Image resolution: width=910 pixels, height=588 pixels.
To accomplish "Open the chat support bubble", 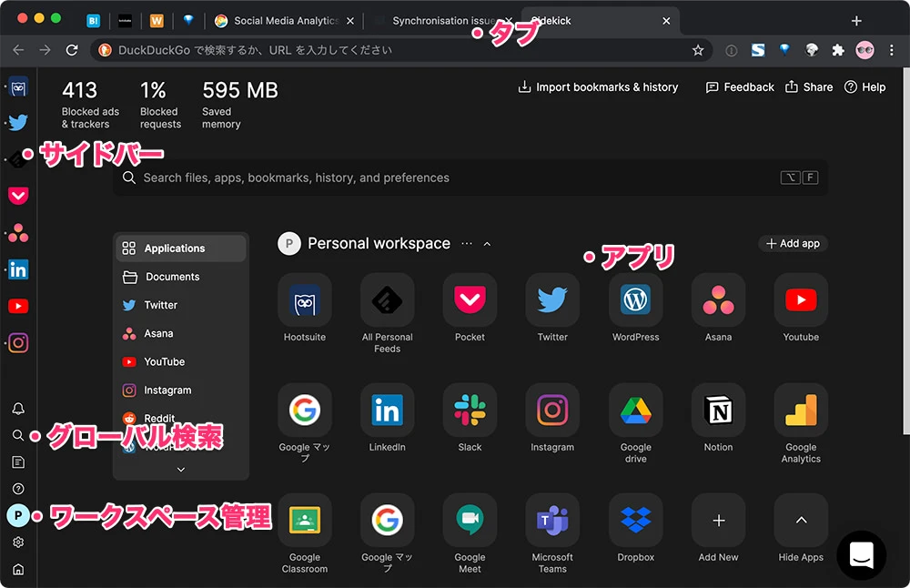I will click(x=861, y=555).
